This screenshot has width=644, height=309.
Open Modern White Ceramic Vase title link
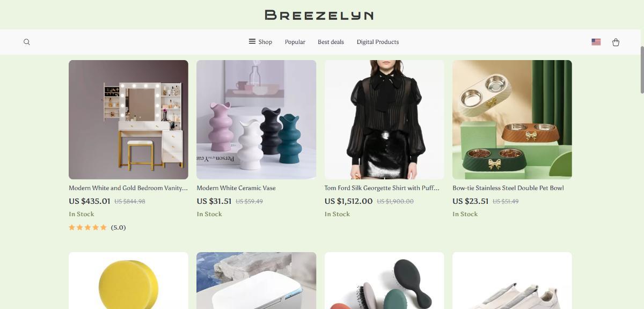pos(236,188)
